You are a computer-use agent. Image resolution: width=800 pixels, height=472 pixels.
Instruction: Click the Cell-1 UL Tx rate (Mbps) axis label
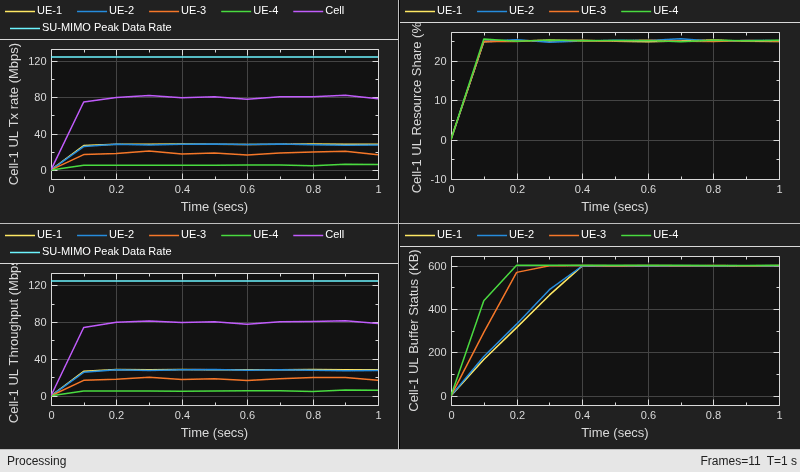[x=14, y=114]
